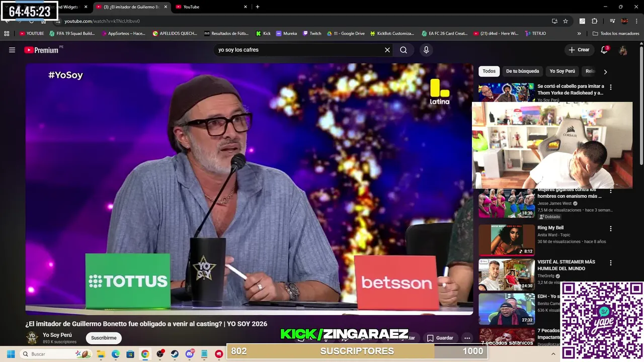Open Steam from the taskbar
The height and width of the screenshot is (362, 644).
click(x=175, y=354)
